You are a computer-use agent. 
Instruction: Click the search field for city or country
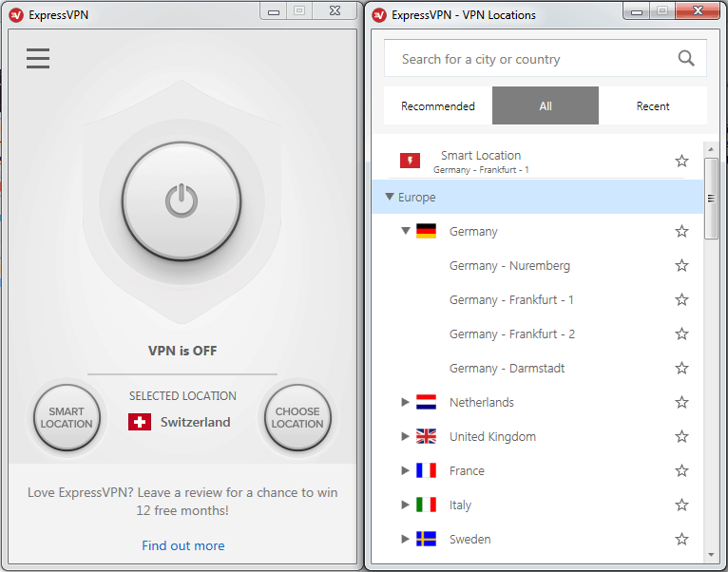546,59
